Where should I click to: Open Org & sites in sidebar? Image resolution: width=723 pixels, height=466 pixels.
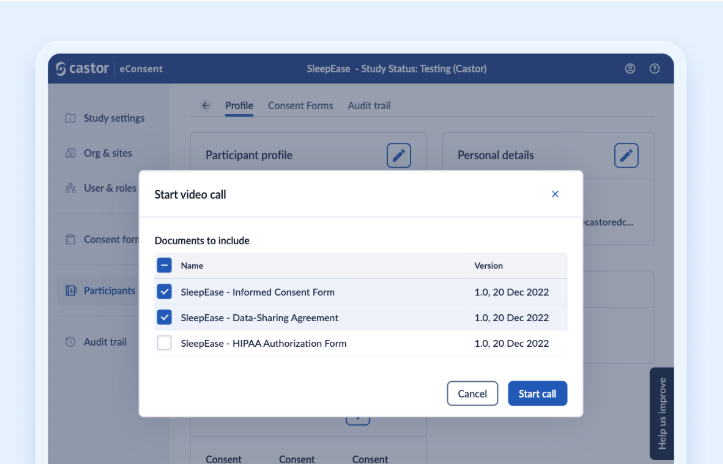pyautogui.click(x=108, y=153)
